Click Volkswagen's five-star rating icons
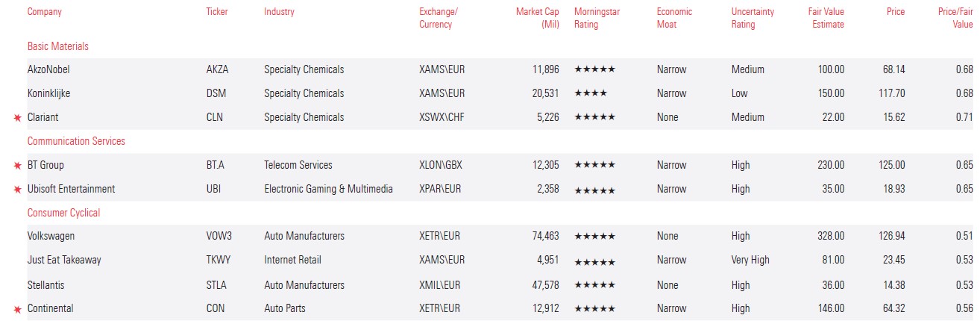The width and height of the screenshot is (980, 321). pyautogui.click(x=594, y=237)
